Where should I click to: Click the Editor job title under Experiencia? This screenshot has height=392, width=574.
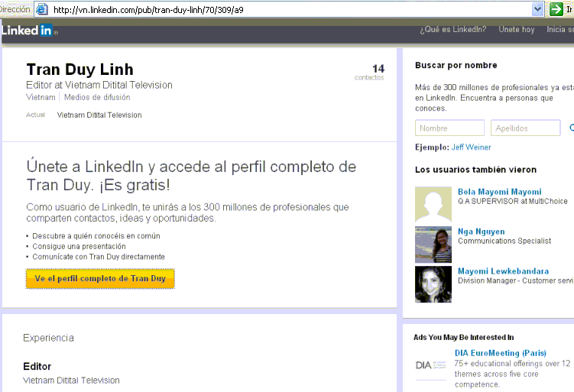[37, 366]
